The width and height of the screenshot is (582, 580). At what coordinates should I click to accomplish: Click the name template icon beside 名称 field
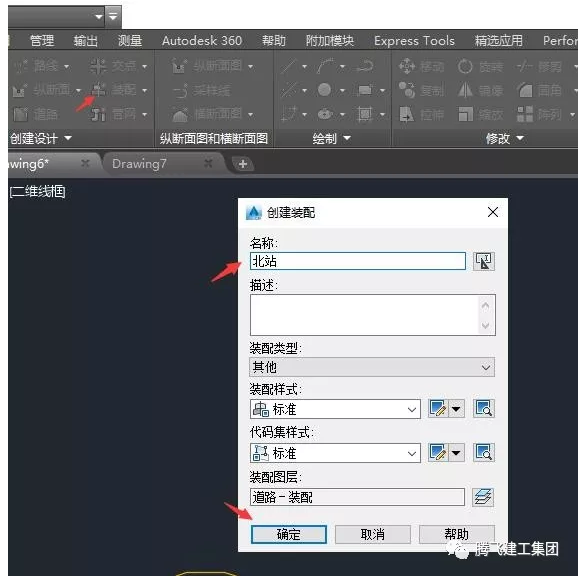pos(483,261)
